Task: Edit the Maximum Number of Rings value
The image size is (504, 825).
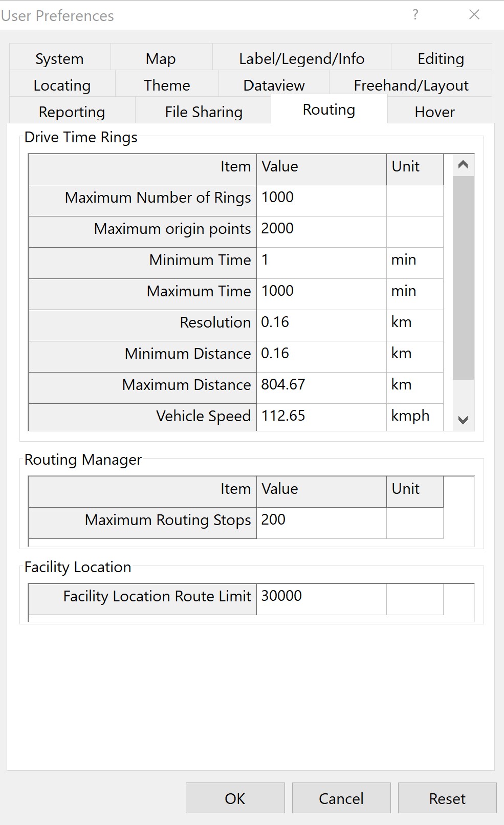Action: 321,198
